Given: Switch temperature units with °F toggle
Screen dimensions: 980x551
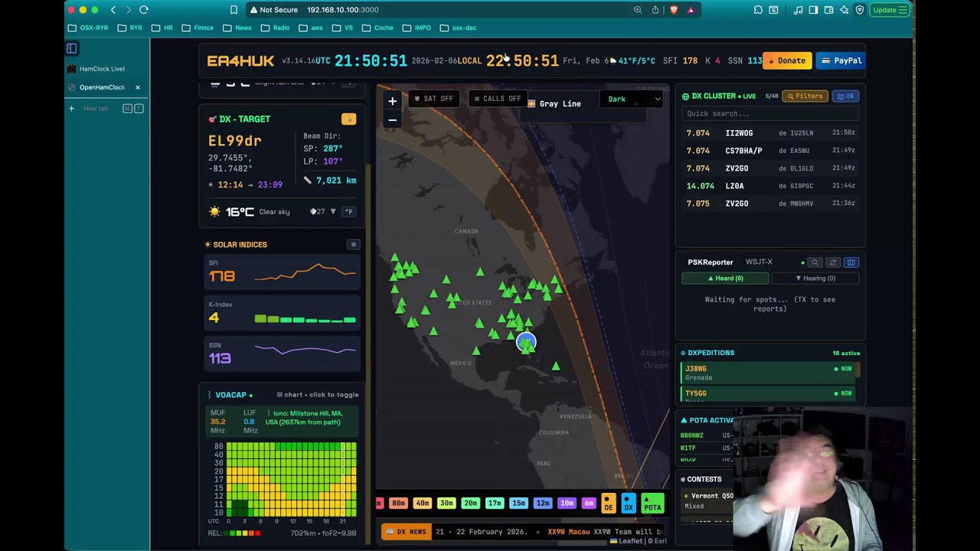Looking at the screenshot, I should point(349,211).
